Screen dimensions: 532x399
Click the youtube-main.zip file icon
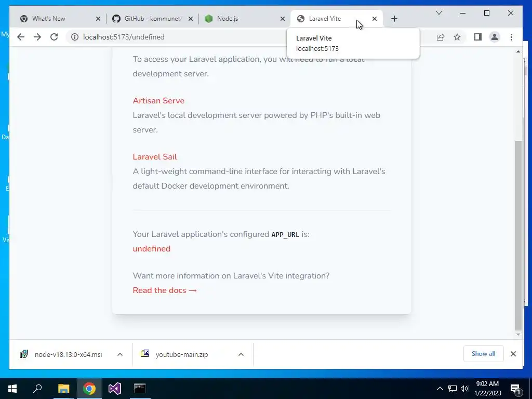pyautogui.click(x=145, y=353)
